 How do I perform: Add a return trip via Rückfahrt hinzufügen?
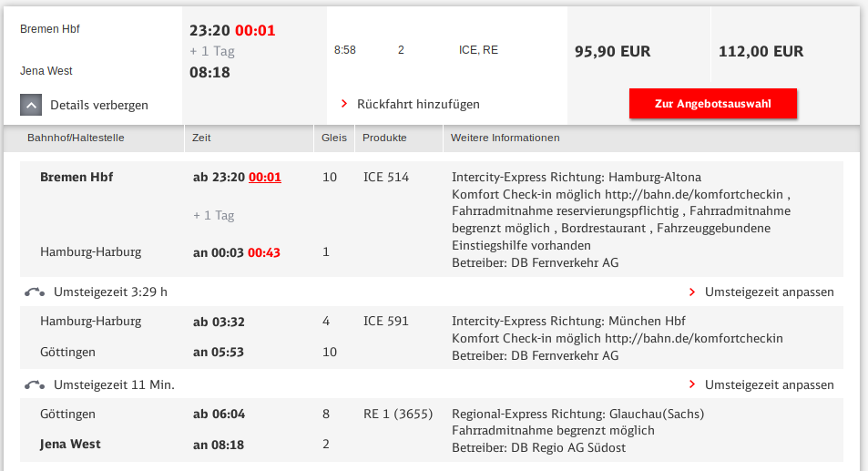coord(418,104)
